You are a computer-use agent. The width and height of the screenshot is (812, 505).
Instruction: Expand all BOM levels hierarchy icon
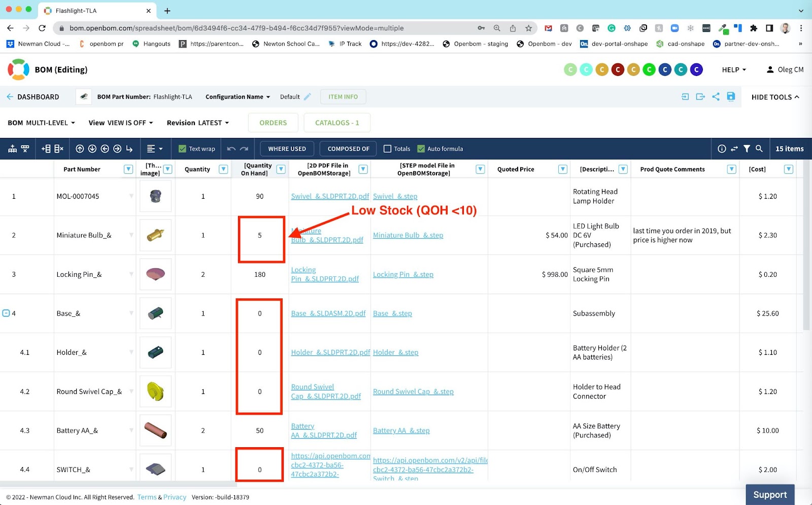pos(12,149)
